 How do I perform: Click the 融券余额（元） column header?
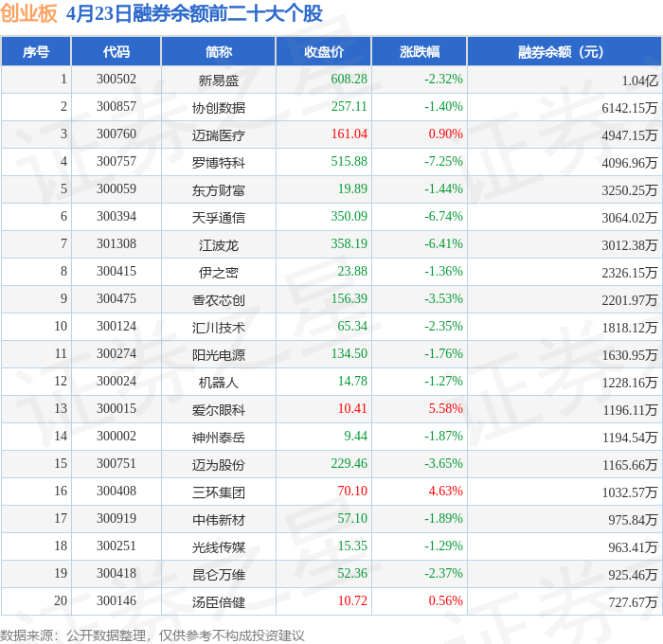click(564, 51)
